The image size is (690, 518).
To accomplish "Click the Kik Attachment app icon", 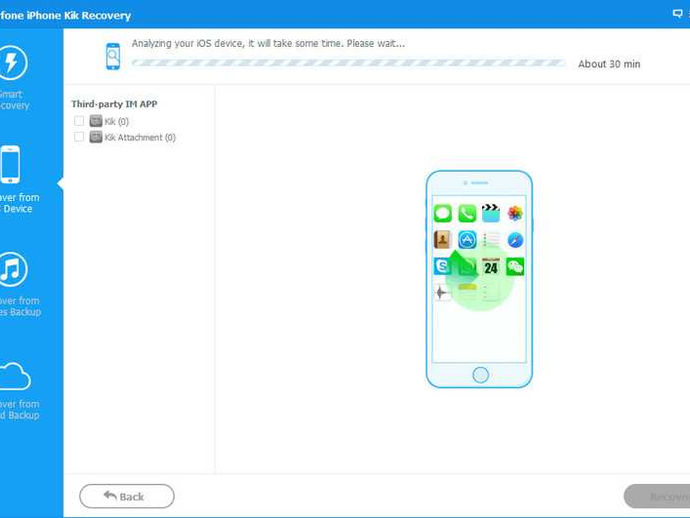I will [95, 137].
